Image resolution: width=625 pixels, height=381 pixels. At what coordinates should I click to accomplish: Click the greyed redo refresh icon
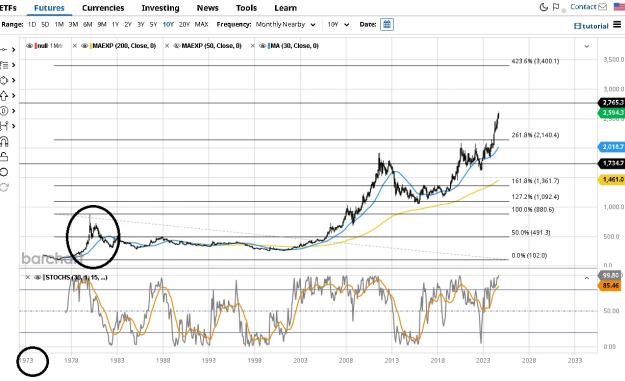[4, 187]
